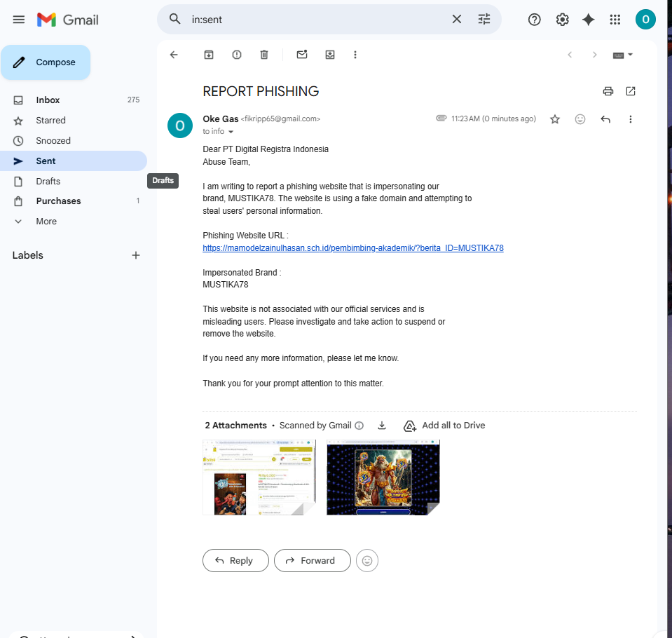Click the REPORT PHISHING subject title
The width and height of the screenshot is (672, 638).
[261, 91]
